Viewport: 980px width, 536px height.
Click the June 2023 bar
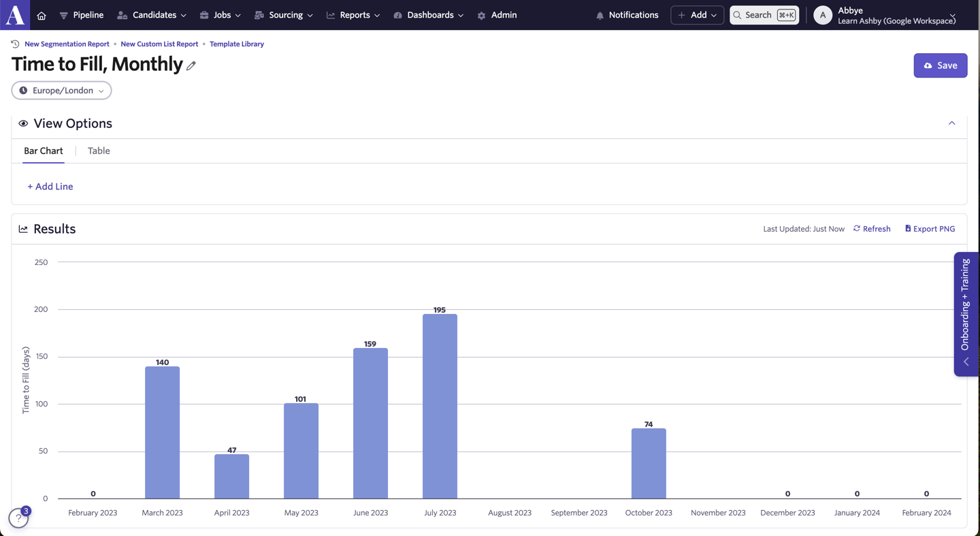pyautogui.click(x=370, y=424)
